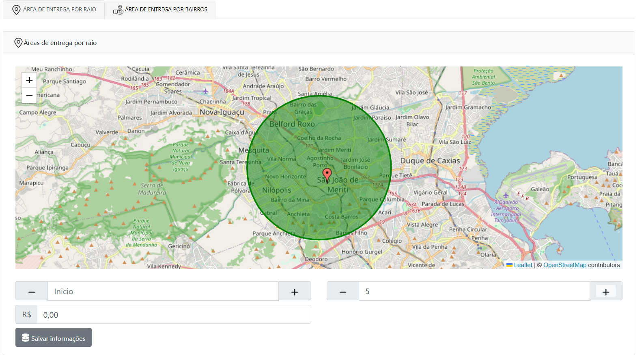Click the airplane icon near Nova Iguaçu
The image size is (644, 355).
point(206,91)
